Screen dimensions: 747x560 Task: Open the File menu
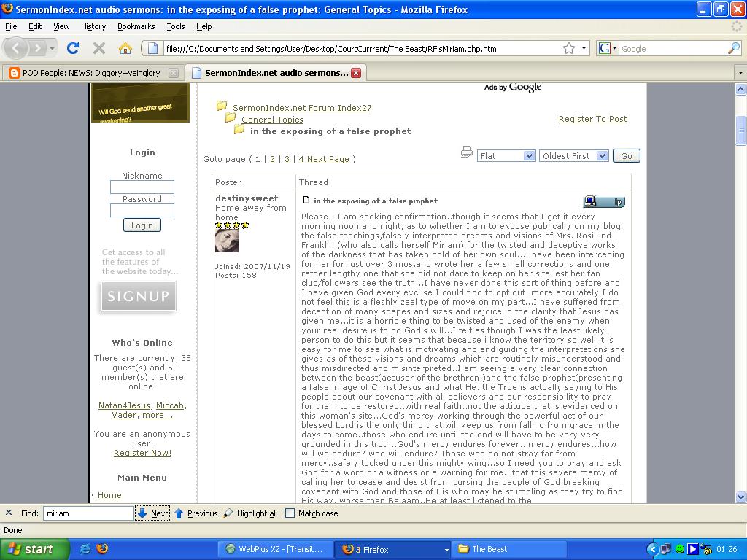[x=11, y=26]
